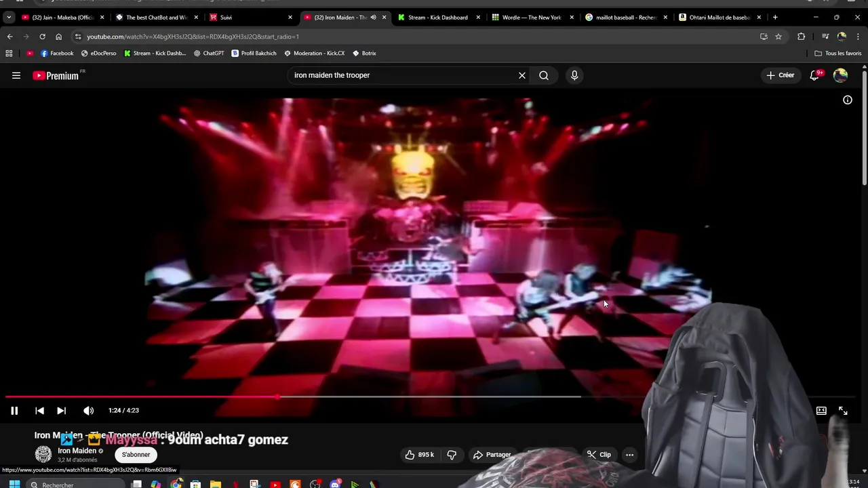Skip to the previous video

39,411
